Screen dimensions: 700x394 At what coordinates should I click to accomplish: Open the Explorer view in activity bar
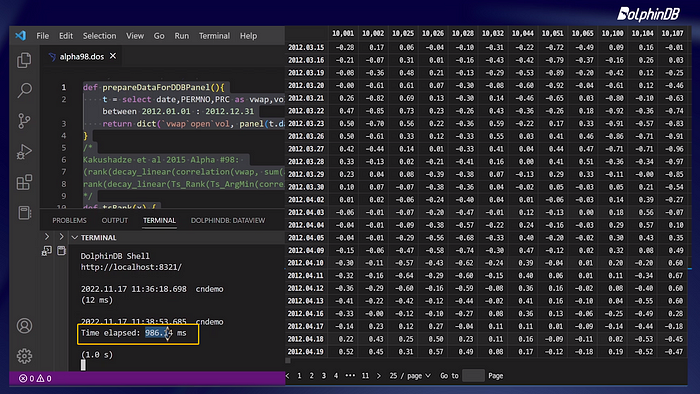point(24,60)
